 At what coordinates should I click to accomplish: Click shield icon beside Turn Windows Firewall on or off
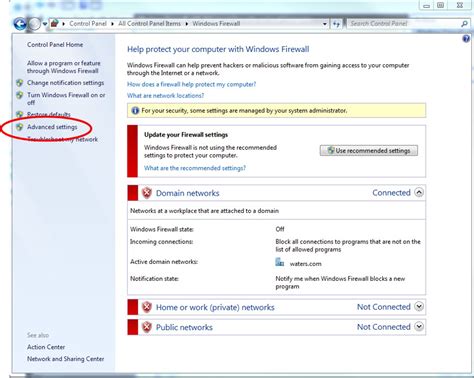20,95
